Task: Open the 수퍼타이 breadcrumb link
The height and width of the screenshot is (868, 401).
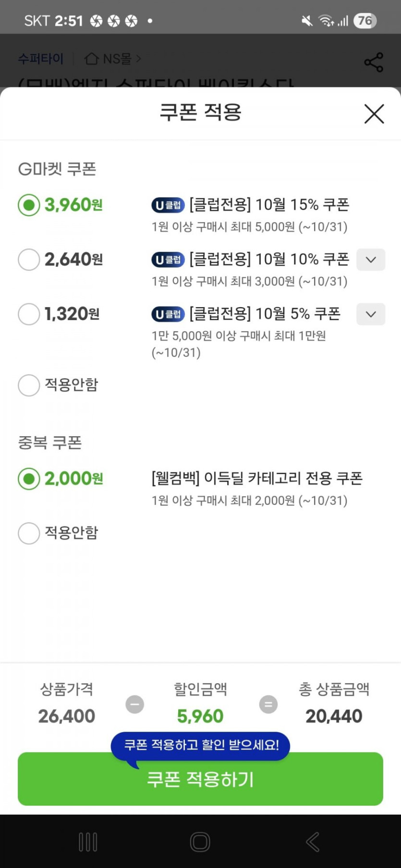Action: click(x=40, y=59)
